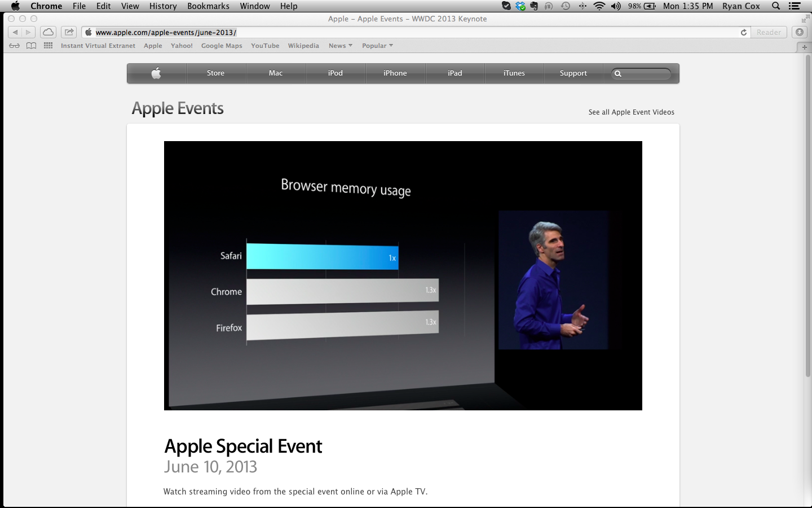
Task: Open the YouTube bookmark
Action: pos(265,46)
